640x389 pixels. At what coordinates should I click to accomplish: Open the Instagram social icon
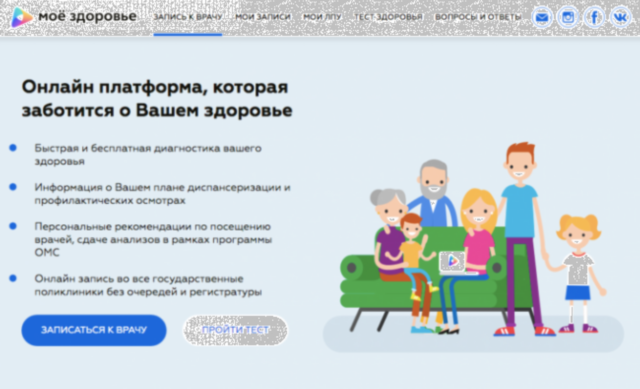click(568, 18)
